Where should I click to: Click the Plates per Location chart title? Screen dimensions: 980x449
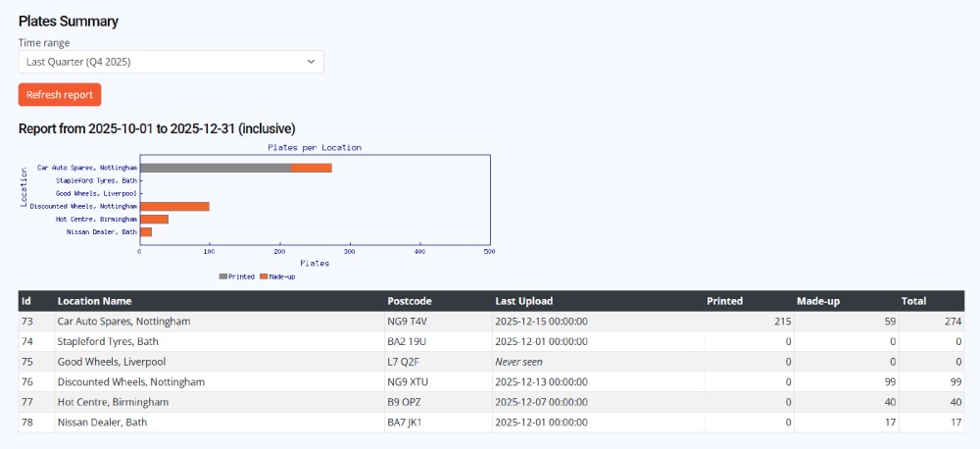315,148
